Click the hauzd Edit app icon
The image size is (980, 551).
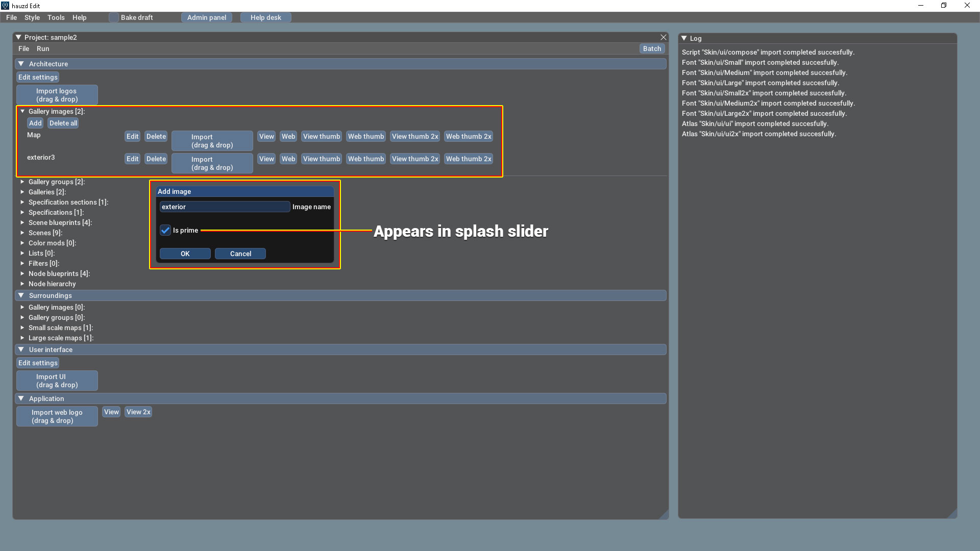[x=5, y=6]
